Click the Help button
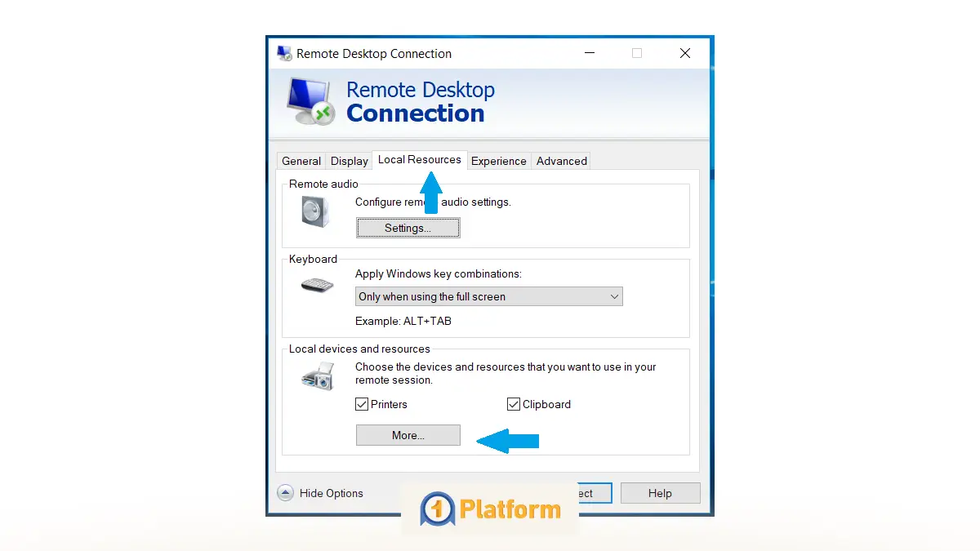Screen dimensions: 980x551 point(660,493)
